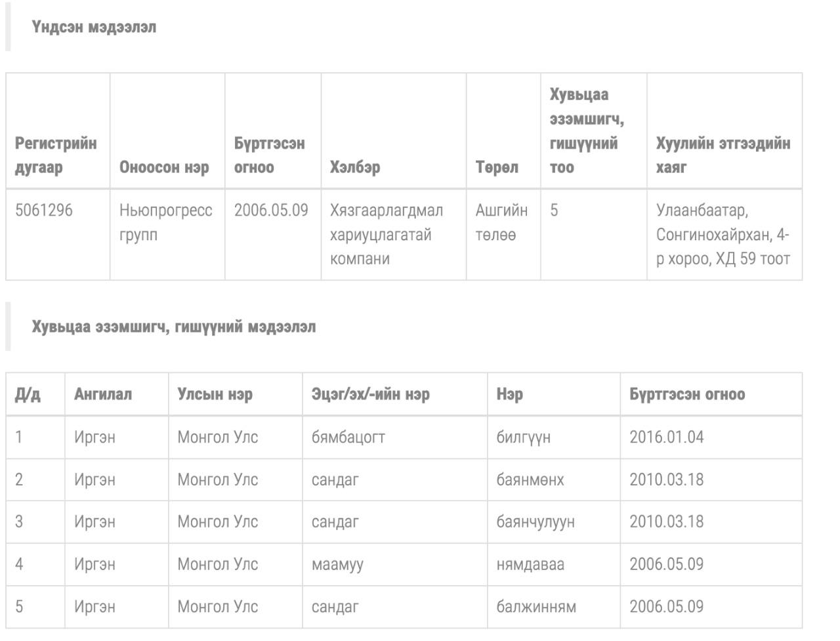
Task: Click shareholder name "нямдаваа"
Action: [530, 564]
